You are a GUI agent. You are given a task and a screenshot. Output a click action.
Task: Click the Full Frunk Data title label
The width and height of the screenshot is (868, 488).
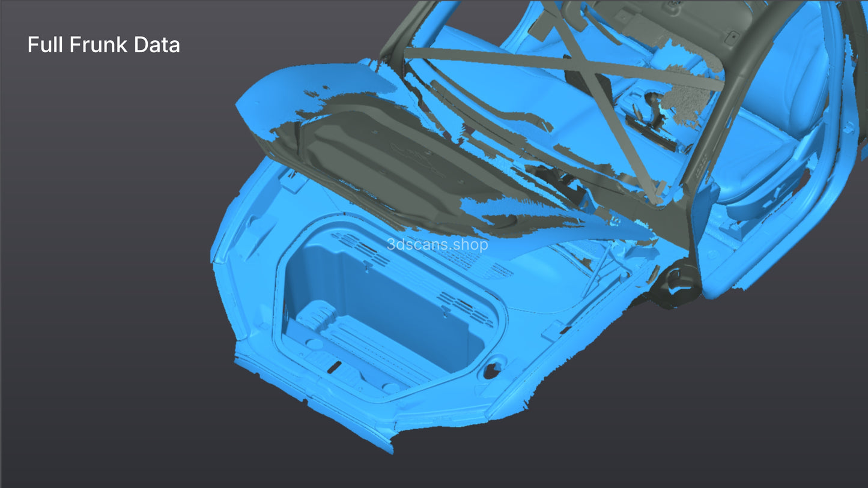pyautogui.click(x=104, y=44)
